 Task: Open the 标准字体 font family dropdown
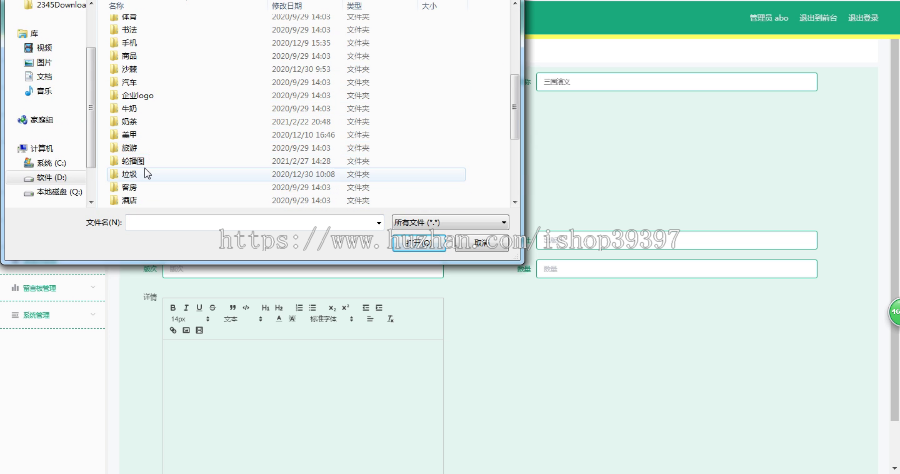click(332, 319)
